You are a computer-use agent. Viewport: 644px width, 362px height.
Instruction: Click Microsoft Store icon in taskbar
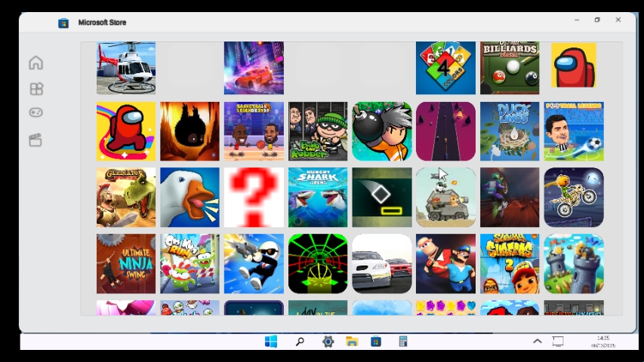pyautogui.click(x=376, y=342)
